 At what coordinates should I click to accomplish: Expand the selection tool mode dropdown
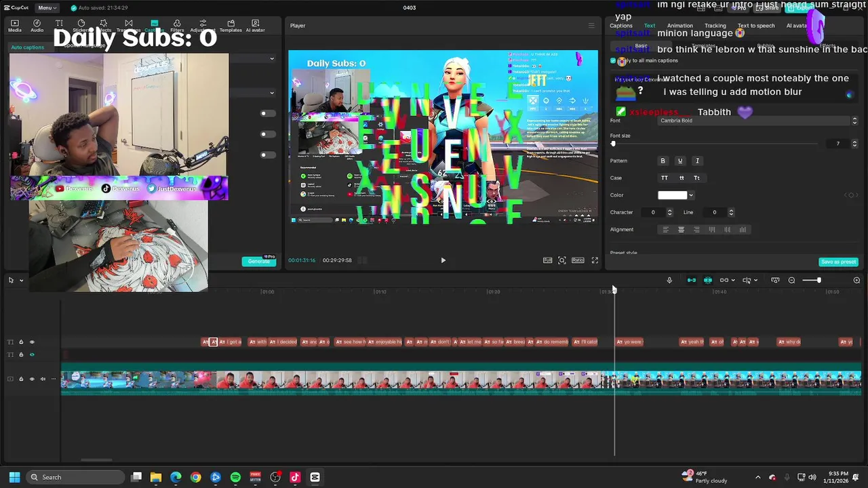pyautogui.click(x=21, y=280)
